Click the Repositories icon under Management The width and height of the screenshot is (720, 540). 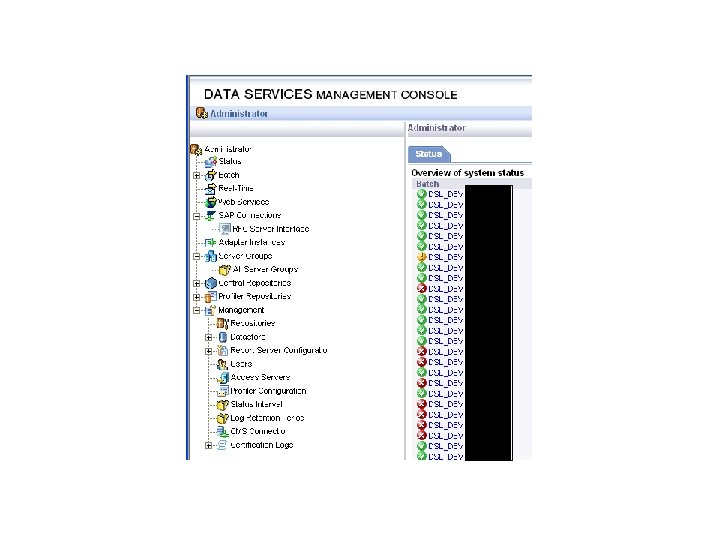(x=223, y=323)
